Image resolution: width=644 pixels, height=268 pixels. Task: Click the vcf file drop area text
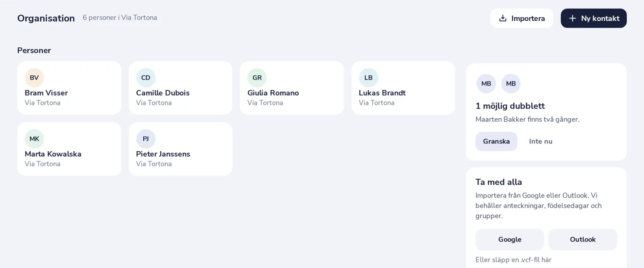point(513,260)
